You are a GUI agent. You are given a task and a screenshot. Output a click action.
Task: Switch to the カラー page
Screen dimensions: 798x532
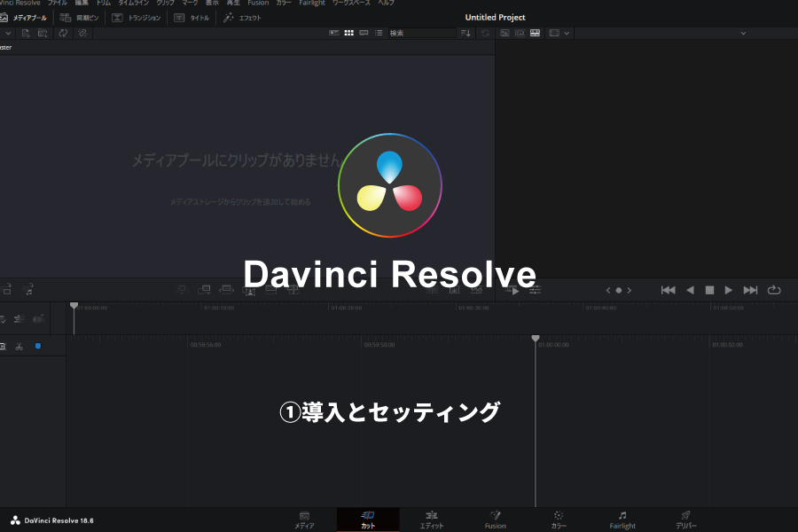click(x=559, y=520)
